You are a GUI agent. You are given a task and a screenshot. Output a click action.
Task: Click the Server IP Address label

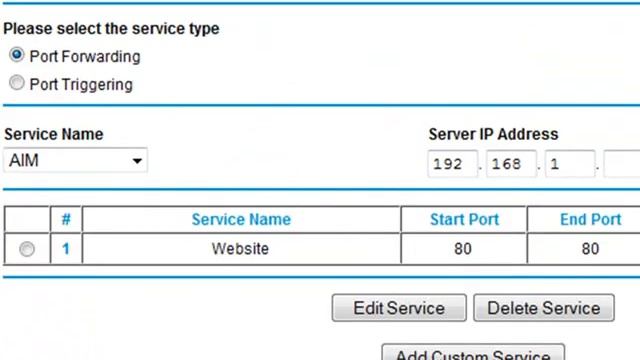[493, 134]
